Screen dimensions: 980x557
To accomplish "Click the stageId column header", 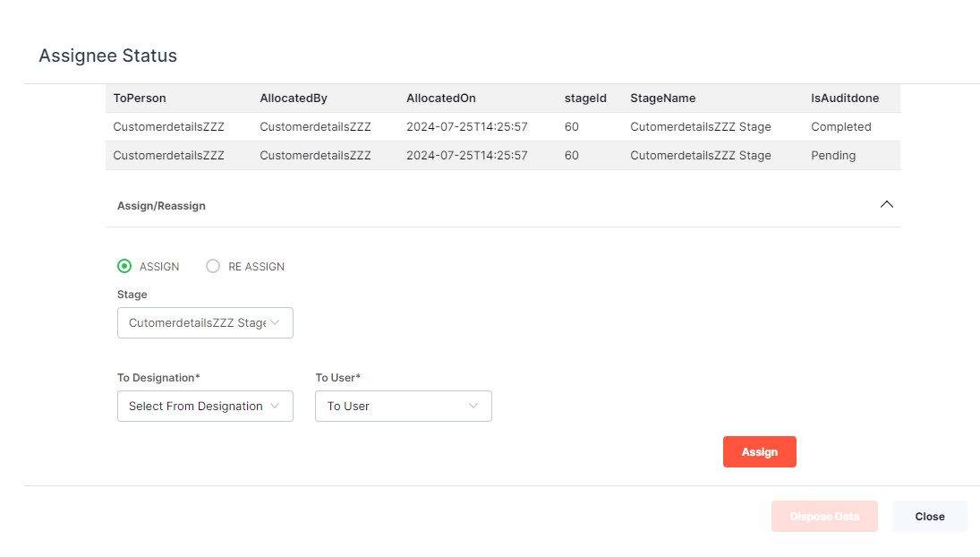I will pos(585,99).
